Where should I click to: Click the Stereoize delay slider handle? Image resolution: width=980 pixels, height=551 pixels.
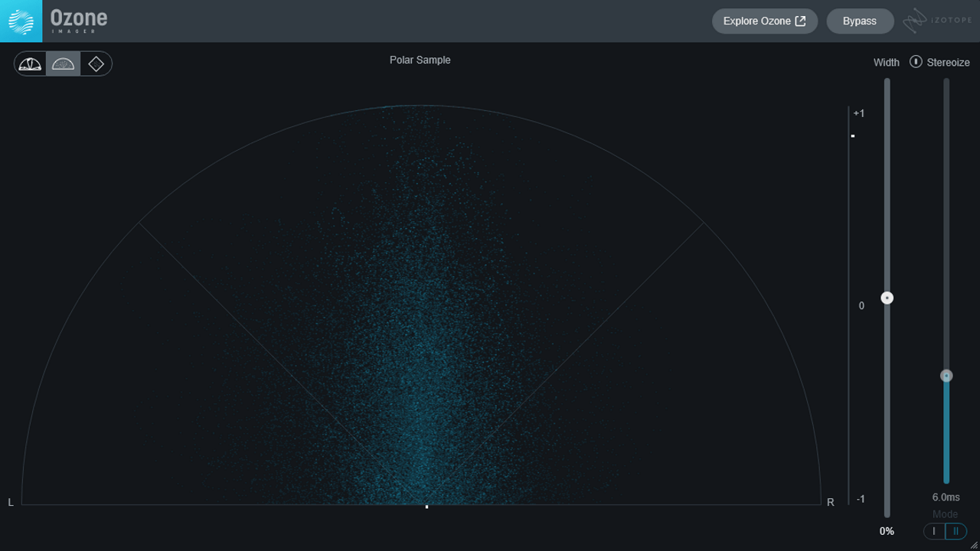coord(946,376)
